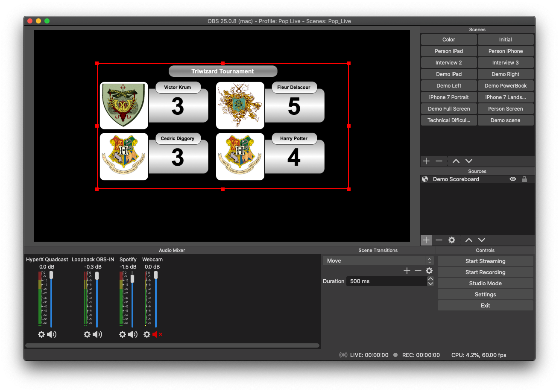559x392 pixels.
Task: Select the Person Screen scene
Action: click(506, 109)
